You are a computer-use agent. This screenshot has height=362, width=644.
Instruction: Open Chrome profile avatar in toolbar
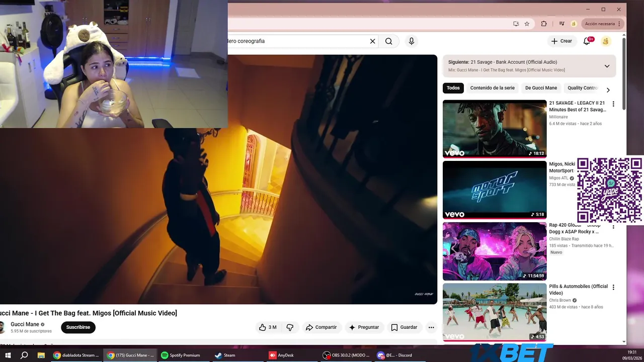pyautogui.click(x=574, y=24)
